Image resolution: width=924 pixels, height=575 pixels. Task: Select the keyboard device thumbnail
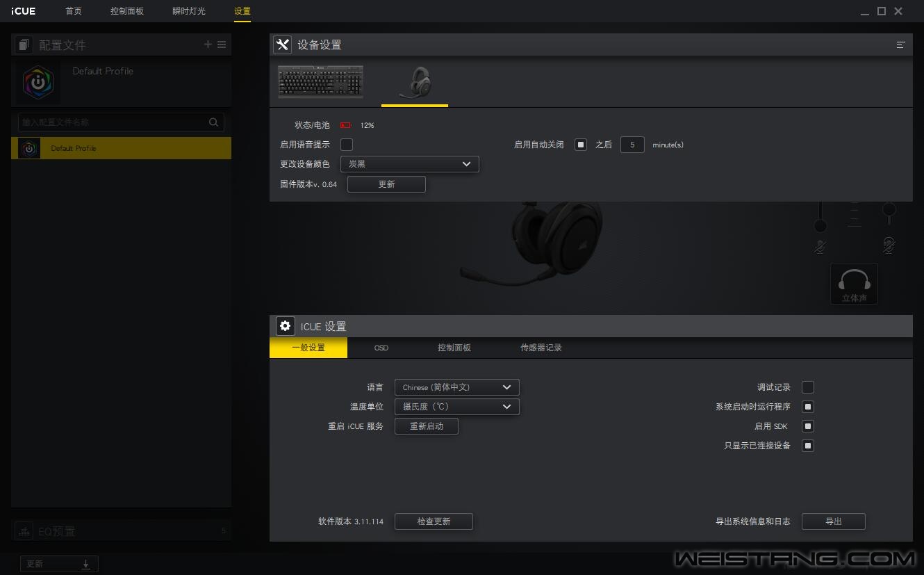click(x=320, y=82)
